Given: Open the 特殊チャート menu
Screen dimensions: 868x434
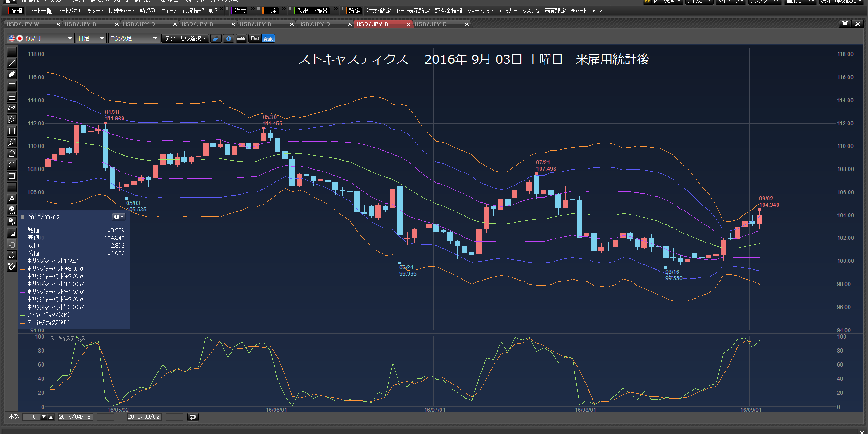Looking at the screenshot, I should [121, 11].
